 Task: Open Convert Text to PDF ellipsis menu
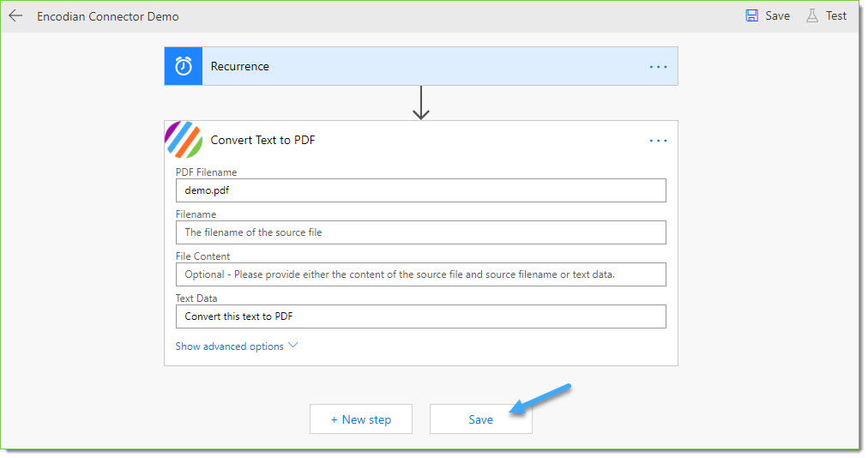pyautogui.click(x=658, y=141)
